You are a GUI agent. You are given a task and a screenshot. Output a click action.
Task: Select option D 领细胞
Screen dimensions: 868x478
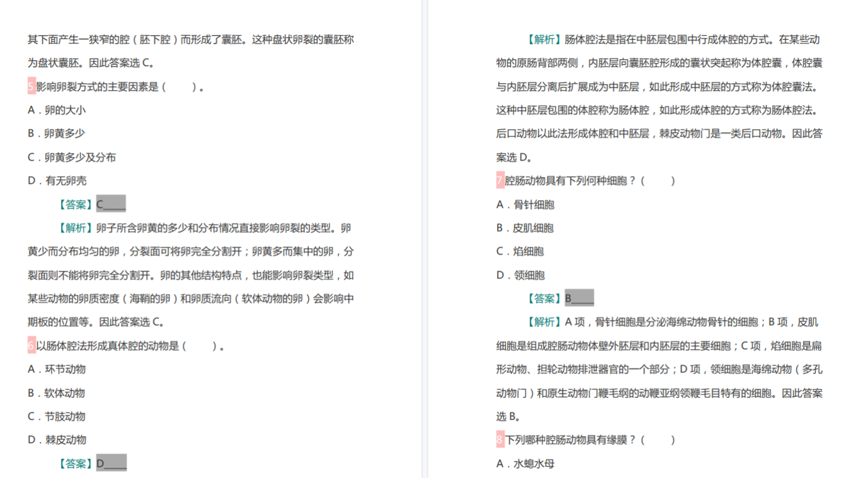click(x=521, y=275)
